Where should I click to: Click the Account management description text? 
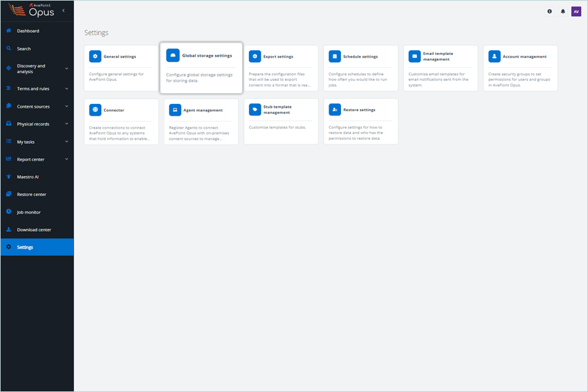(519, 80)
